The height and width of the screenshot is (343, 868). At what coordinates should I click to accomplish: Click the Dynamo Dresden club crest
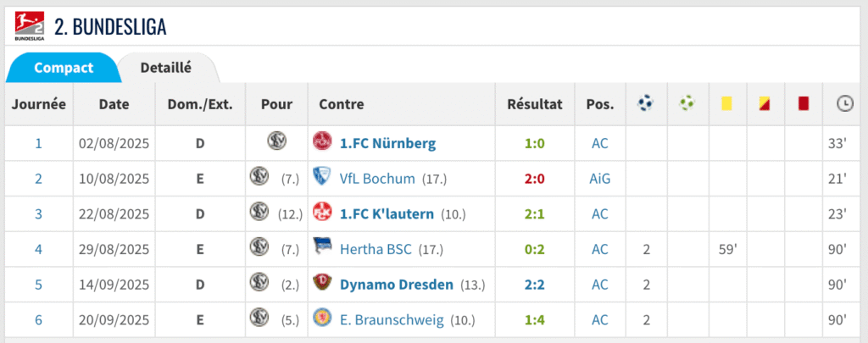[320, 284]
